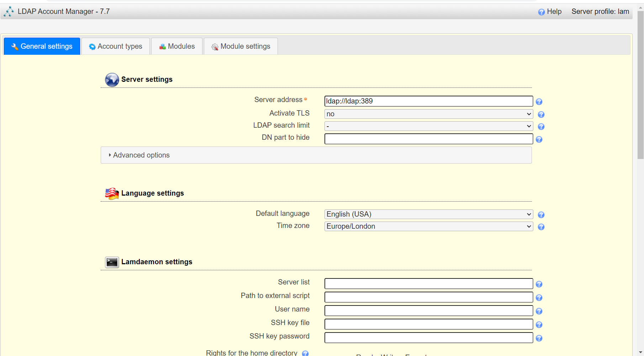Viewport: 644px width, 356px height.
Task: Open help for LDAP search limit
Action: click(x=541, y=127)
